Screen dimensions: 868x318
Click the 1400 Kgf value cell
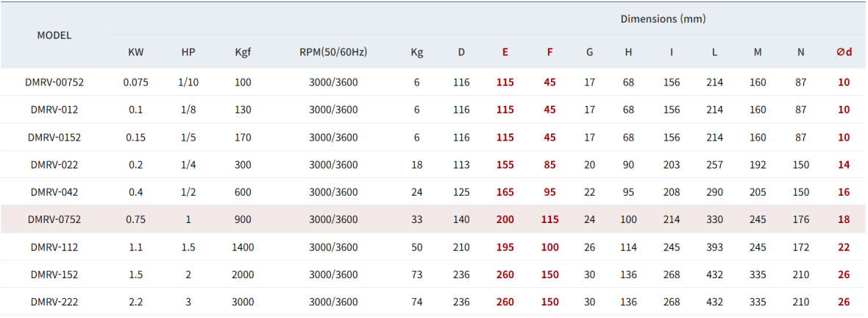243,247
